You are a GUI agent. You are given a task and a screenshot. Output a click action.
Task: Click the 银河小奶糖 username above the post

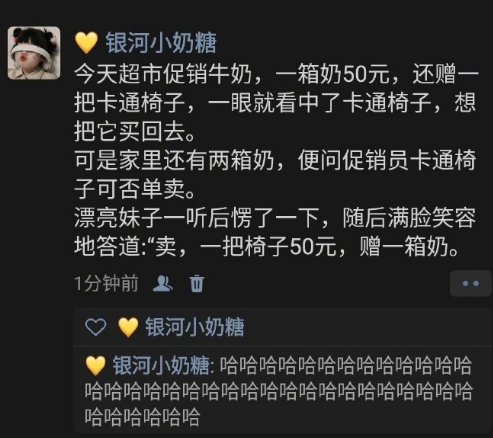click(x=161, y=43)
